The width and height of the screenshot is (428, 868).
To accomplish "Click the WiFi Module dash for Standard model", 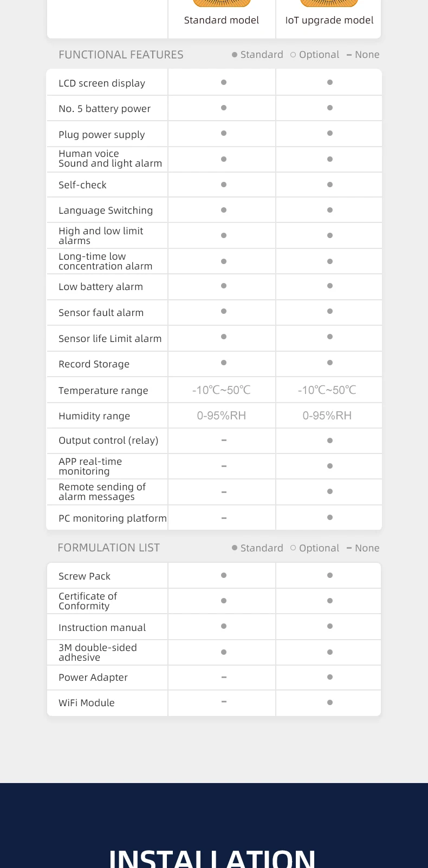I will (x=224, y=702).
